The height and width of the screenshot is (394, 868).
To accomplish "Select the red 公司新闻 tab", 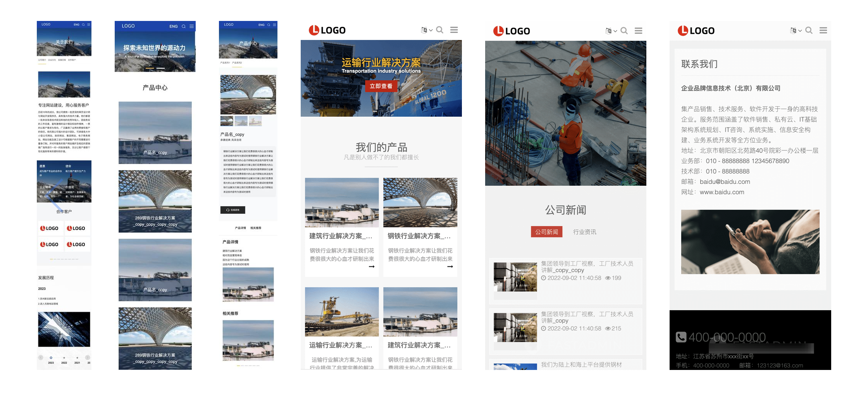I will (546, 232).
